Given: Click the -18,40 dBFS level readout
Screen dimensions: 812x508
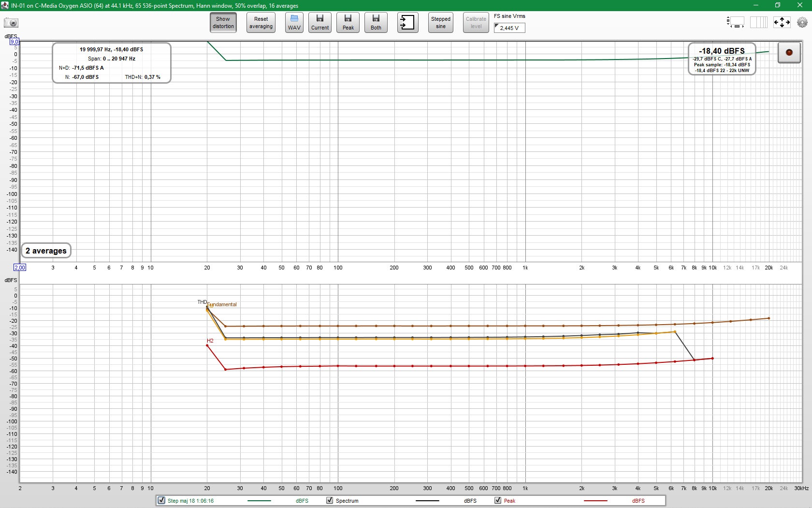Looking at the screenshot, I should coord(722,51).
